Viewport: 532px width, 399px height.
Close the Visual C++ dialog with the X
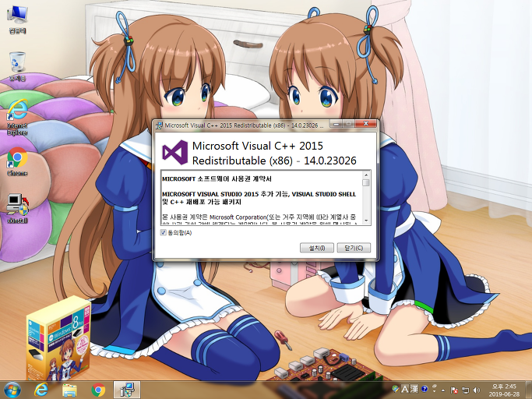click(x=366, y=124)
